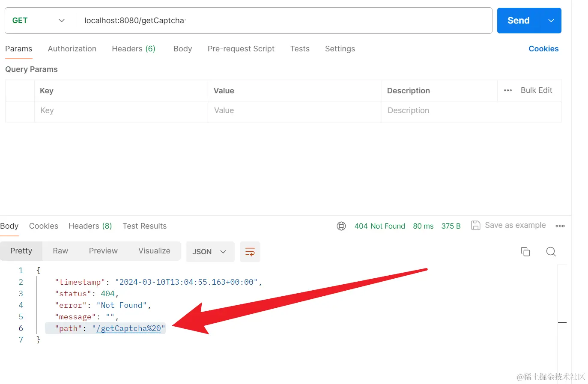Click the Key column header

[47, 91]
